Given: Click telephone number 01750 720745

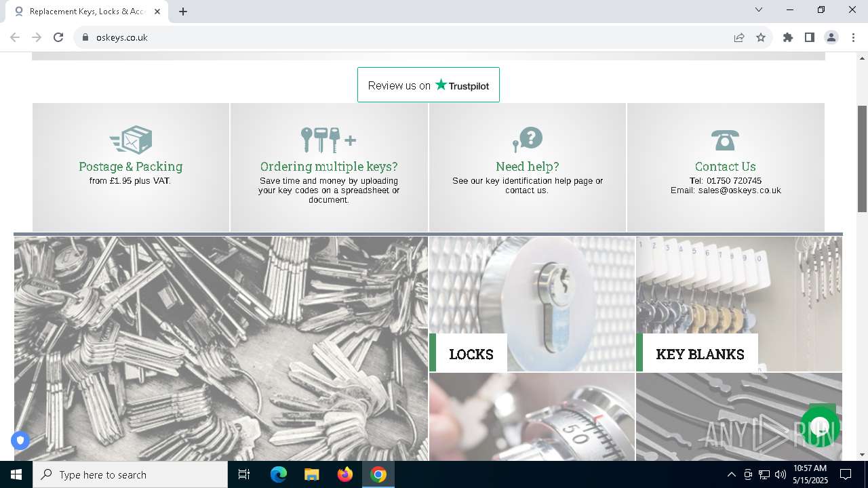Looking at the screenshot, I should point(734,181).
